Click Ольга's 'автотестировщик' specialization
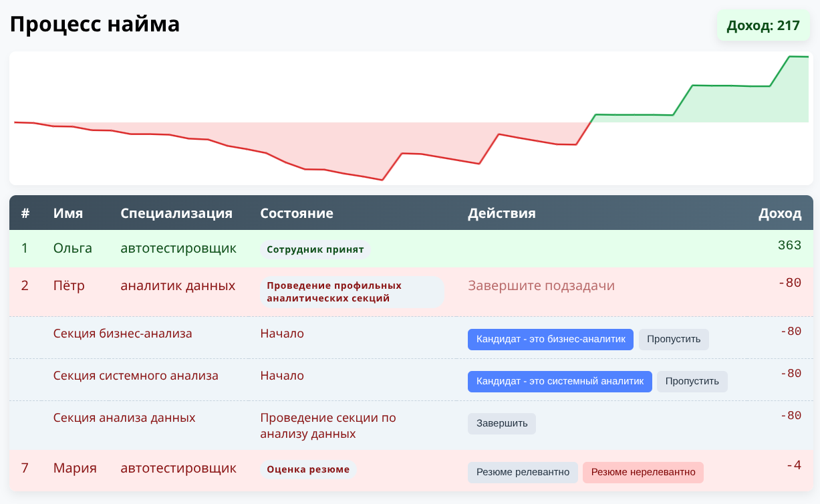This screenshot has width=820, height=504. (x=178, y=248)
